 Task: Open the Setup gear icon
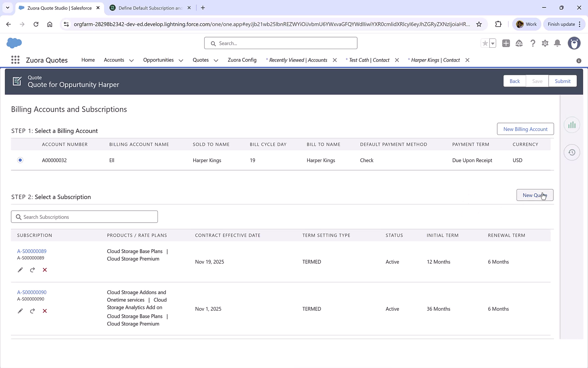[545, 43]
